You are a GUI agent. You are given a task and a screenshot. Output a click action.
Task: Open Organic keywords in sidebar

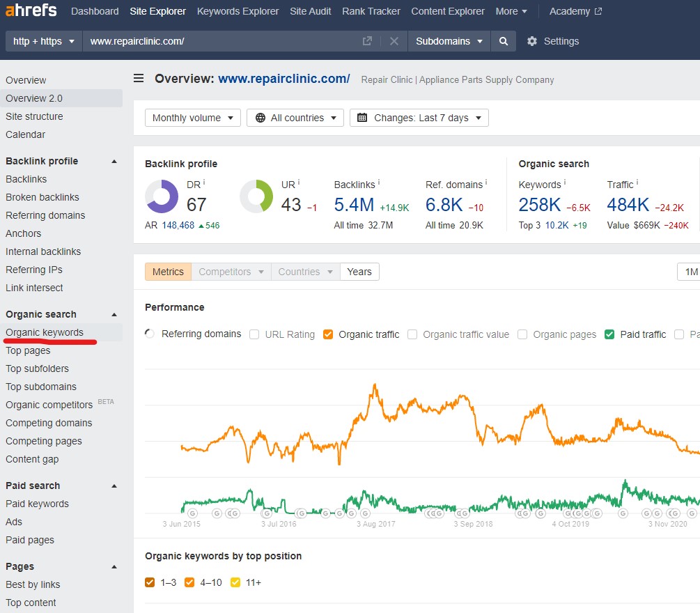click(45, 332)
